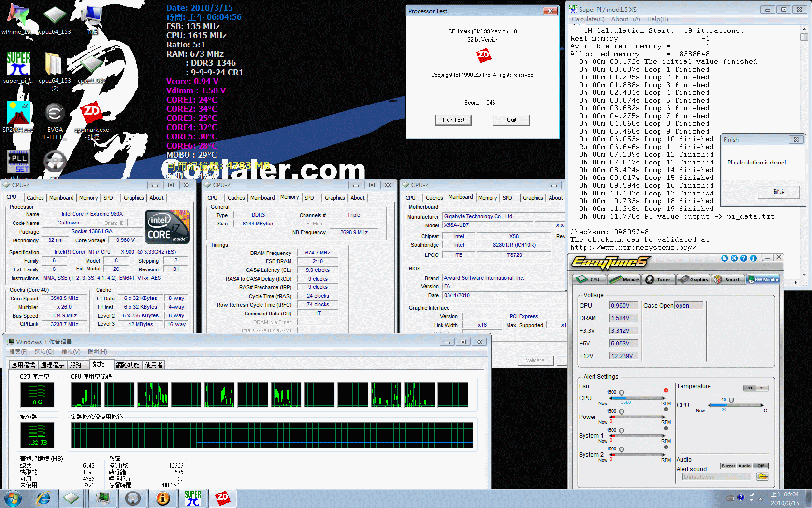Screen dimensions: 812x508
Task: Set alert sound mode to Off
Action: pyautogui.click(x=761, y=466)
